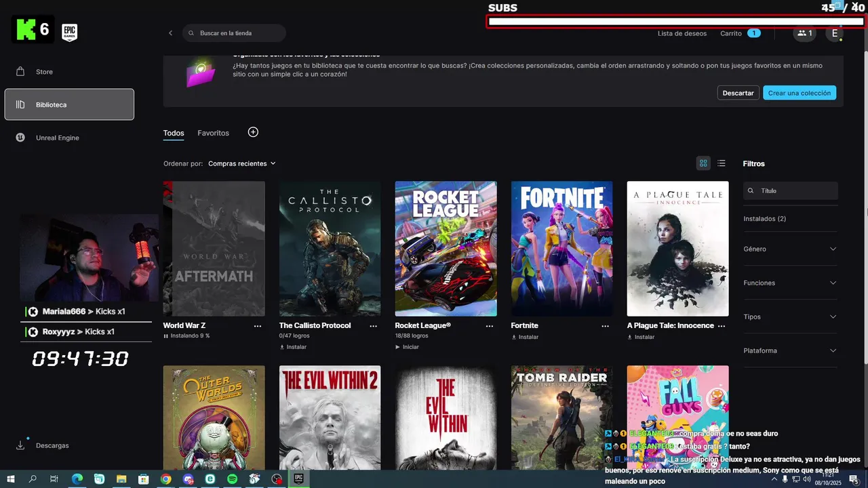Switch to list view
This screenshot has width=868, height=488.
[722, 163]
